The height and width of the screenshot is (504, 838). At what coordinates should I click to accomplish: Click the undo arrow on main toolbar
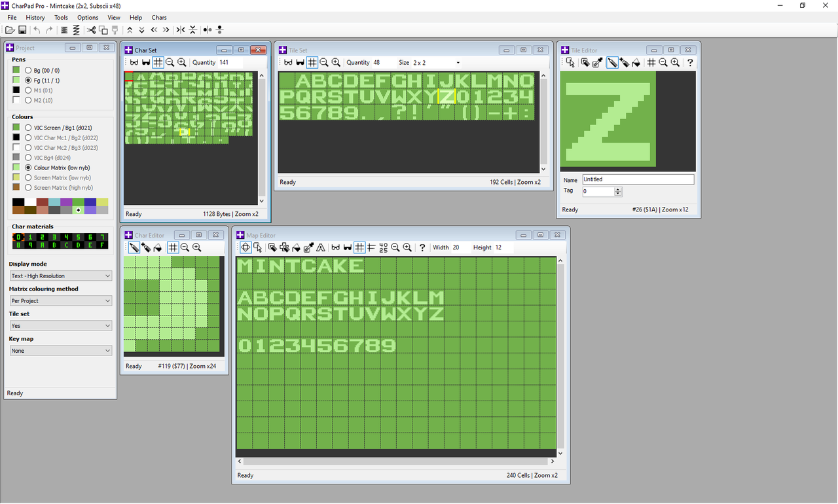37,29
